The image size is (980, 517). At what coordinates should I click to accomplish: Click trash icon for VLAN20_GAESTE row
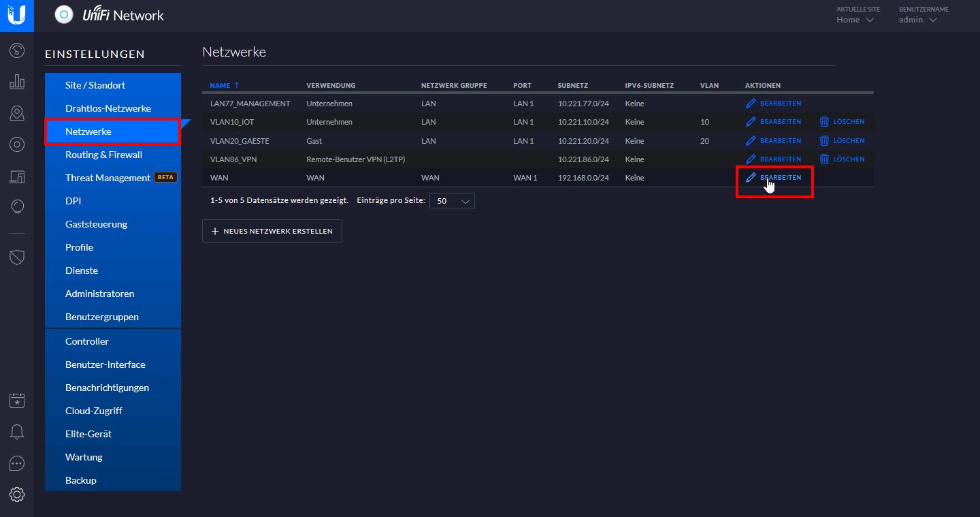824,140
